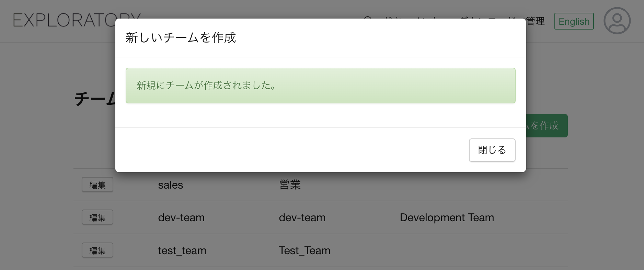644x270 pixels.
Task: Open the 管理 menu in header
Action: tap(536, 21)
